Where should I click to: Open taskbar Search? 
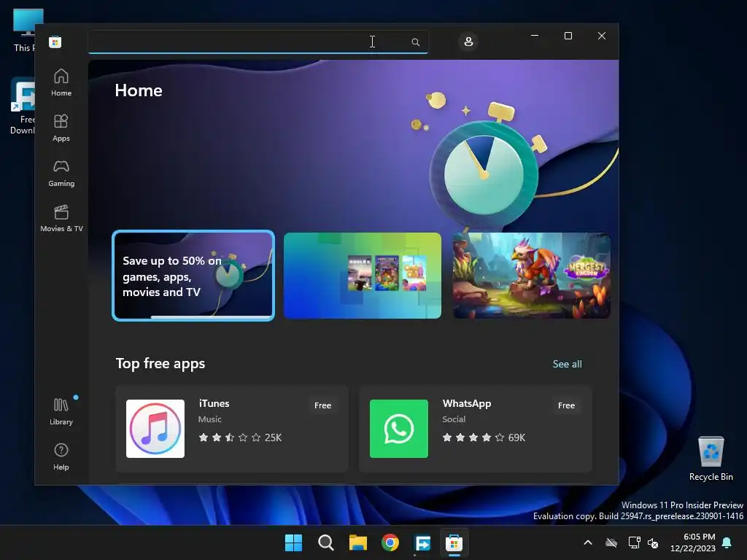(326, 542)
